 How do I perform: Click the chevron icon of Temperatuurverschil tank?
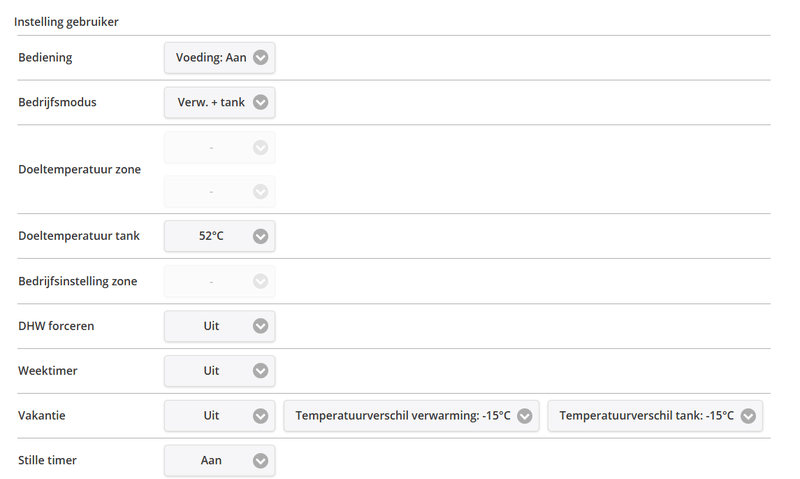click(x=748, y=416)
